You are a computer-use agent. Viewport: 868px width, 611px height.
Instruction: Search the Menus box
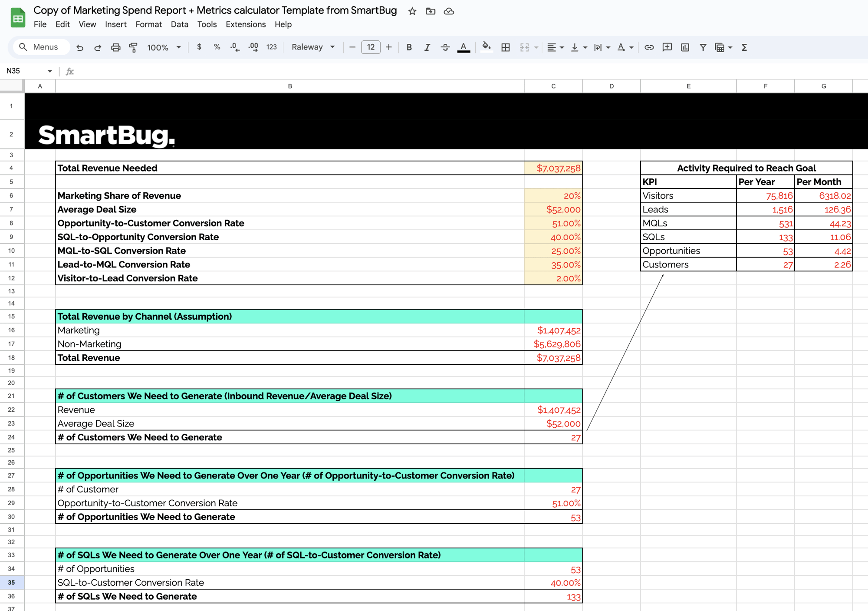(42, 47)
